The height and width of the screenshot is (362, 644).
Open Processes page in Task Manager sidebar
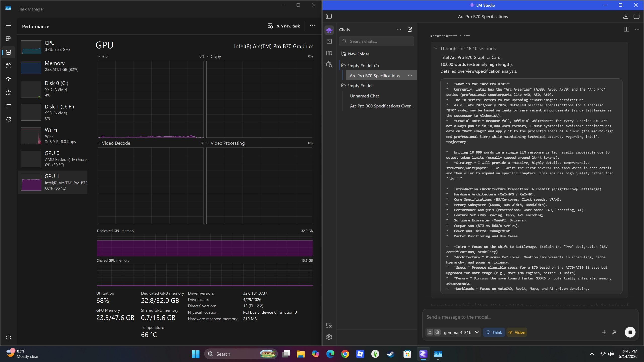point(8,39)
